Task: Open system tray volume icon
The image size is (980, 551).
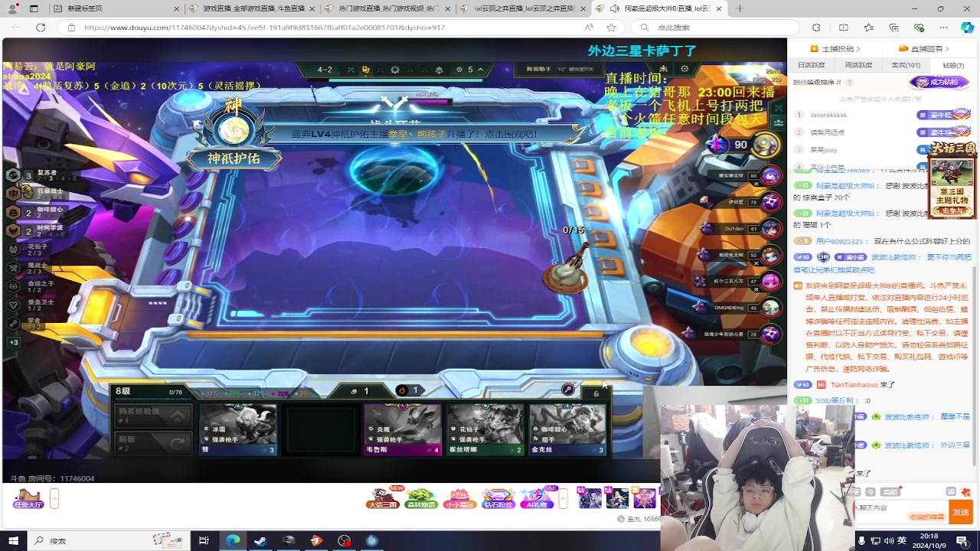Action: [888, 540]
